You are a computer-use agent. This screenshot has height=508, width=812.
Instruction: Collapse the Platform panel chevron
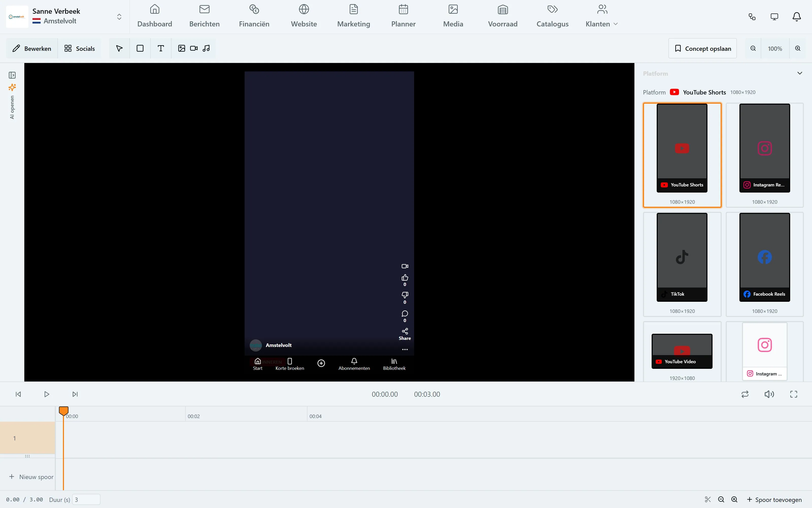coord(800,73)
